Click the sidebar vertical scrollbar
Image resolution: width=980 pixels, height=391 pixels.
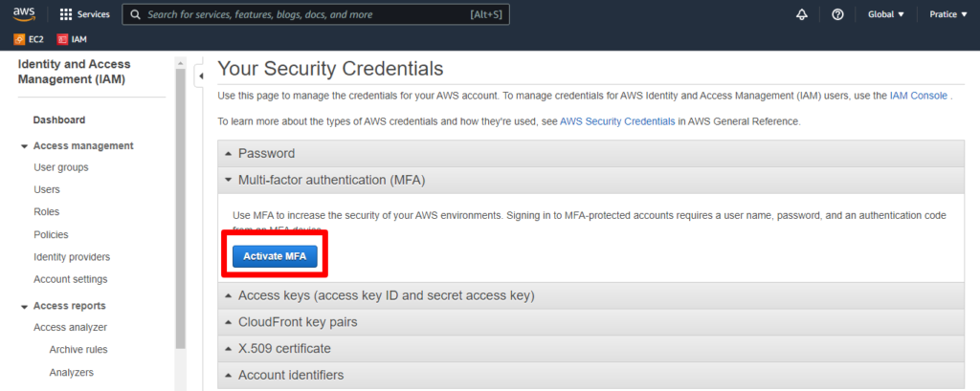(x=181, y=208)
